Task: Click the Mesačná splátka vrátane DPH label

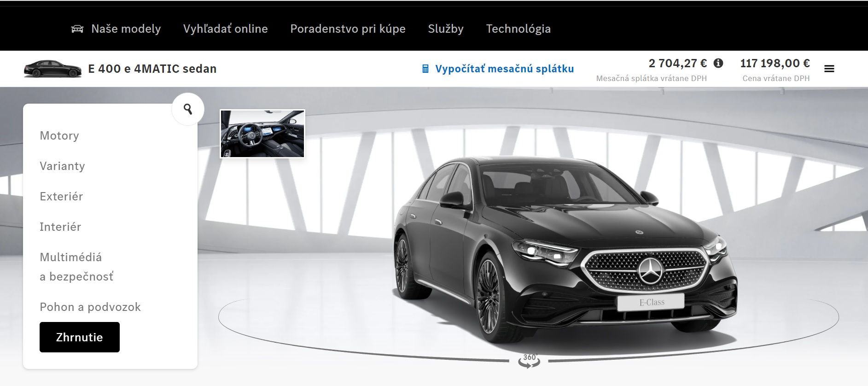Action: click(x=651, y=78)
